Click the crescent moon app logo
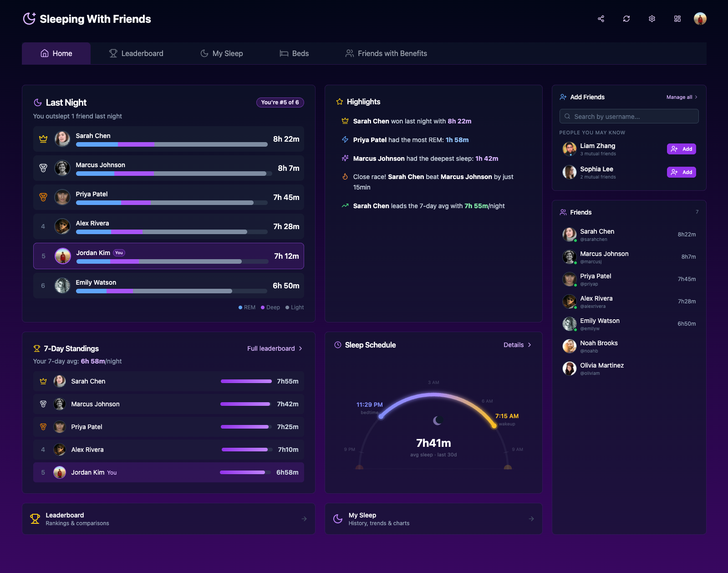Viewport: 728px width, 573px height. pos(30,19)
